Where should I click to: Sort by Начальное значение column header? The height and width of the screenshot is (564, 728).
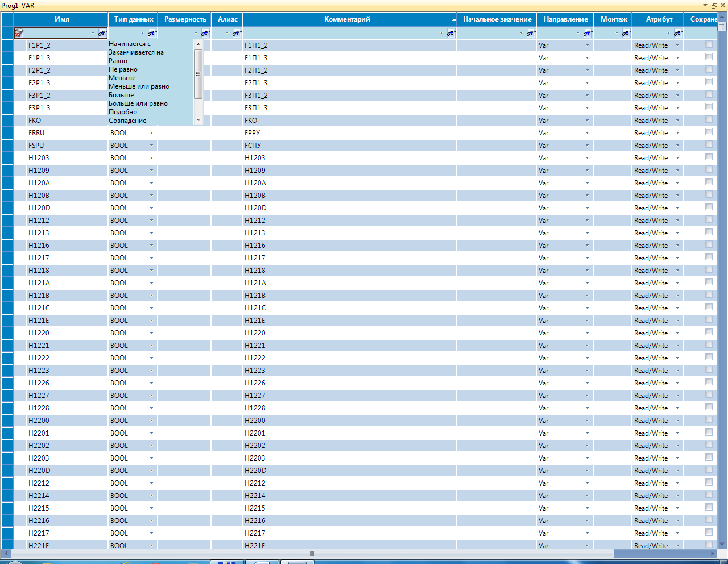pos(497,19)
